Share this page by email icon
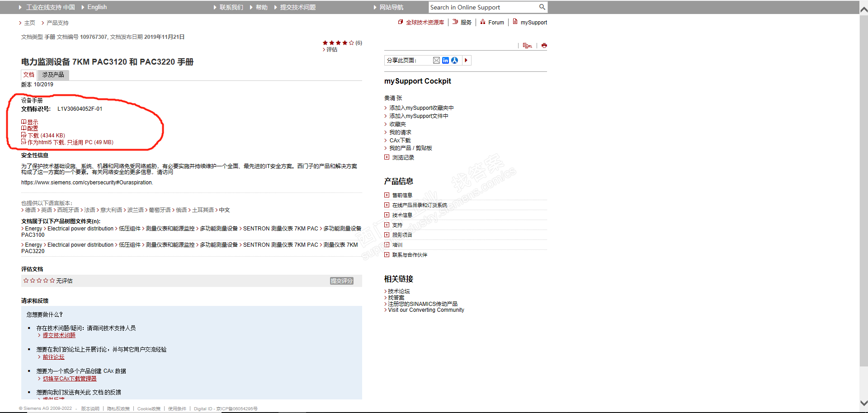The width and height of the screenshot is (868, 413). [436, 61]
